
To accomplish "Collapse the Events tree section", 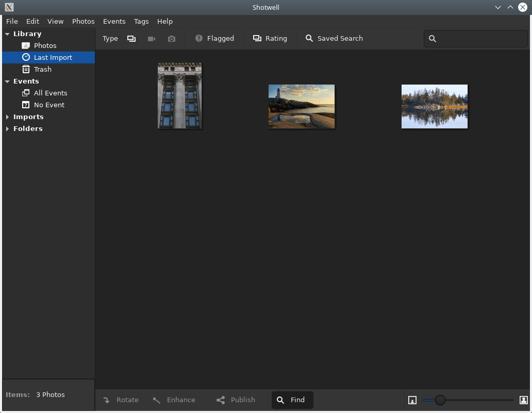I will (x=7, y=81).
